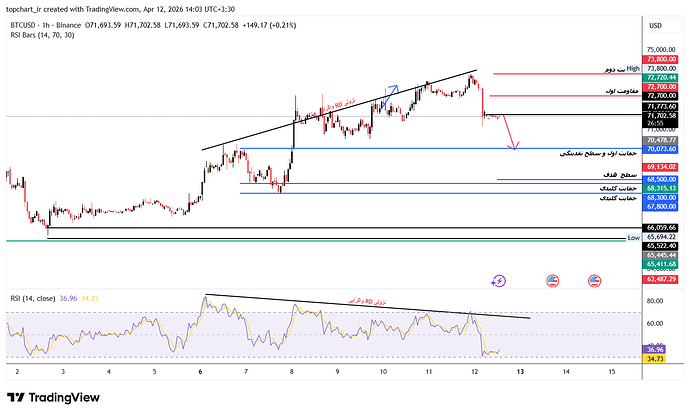This screenshot has width=690, height=414.
Task: Click the green 65,411.68 price label
Action: (660, 264)
